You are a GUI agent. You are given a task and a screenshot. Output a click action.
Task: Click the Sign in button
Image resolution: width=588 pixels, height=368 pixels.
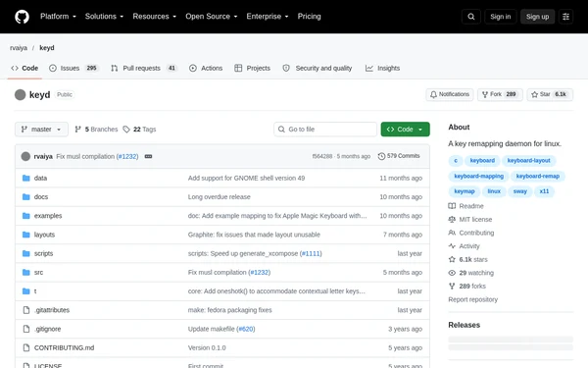click(x=500, y=17)
